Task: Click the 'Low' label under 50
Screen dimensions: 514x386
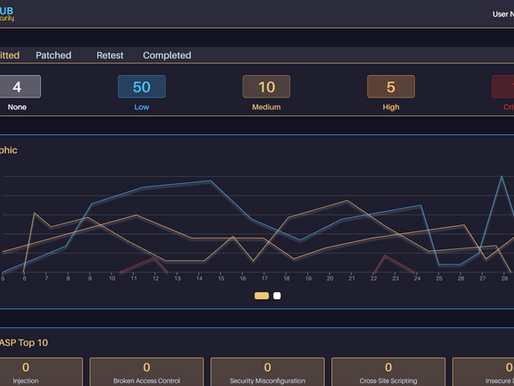Action: coord(142,107)
